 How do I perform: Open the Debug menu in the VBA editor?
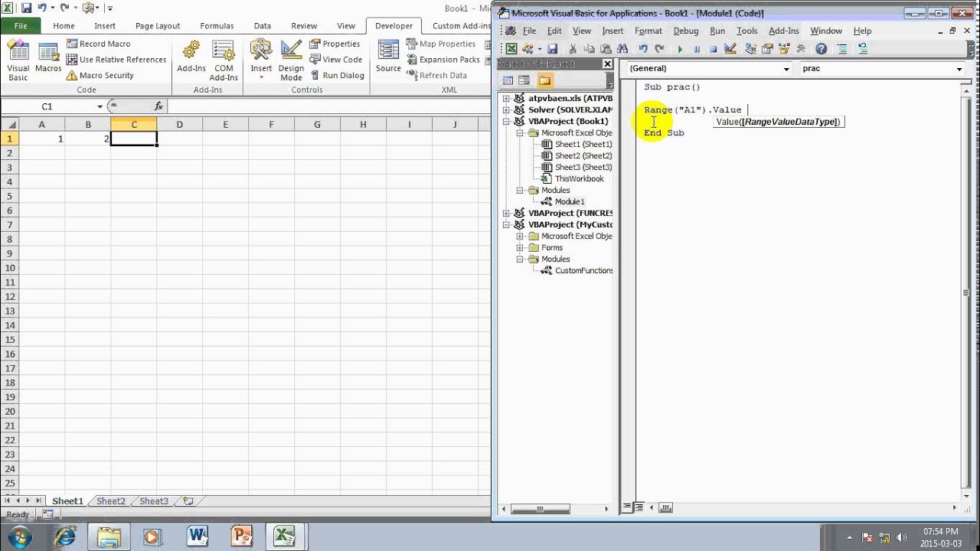[685, 31]
